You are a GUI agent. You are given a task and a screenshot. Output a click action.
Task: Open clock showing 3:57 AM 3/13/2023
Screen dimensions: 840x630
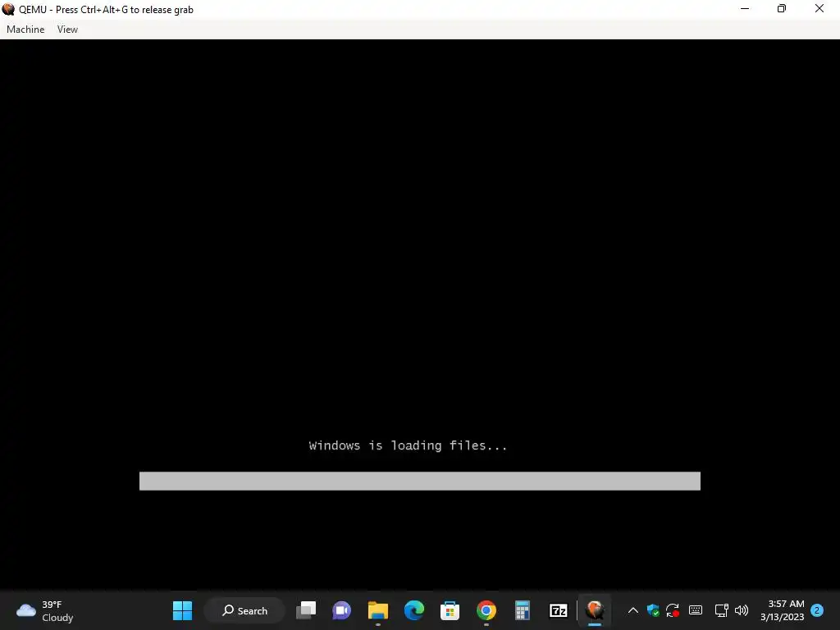782,610
